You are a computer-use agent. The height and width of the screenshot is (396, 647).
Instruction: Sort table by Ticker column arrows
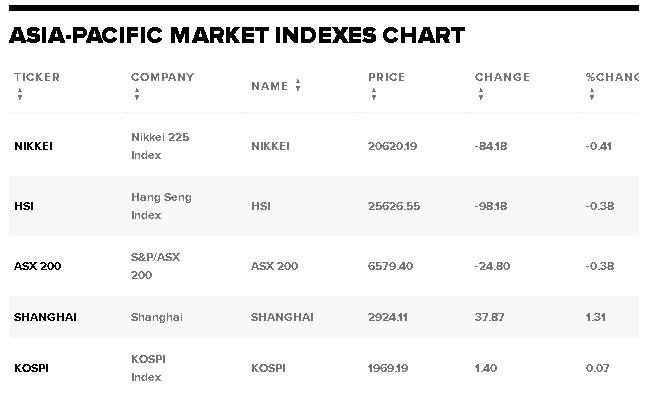[x=20, y=94]
